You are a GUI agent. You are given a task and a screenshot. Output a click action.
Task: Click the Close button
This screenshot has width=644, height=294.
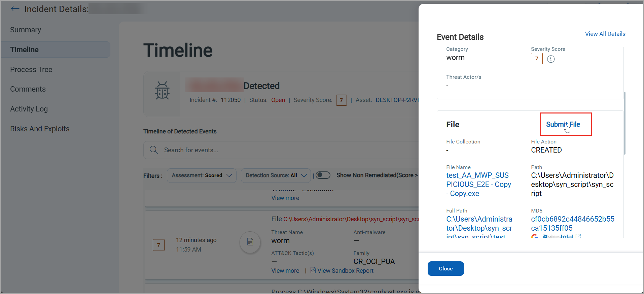coord(445,268)
